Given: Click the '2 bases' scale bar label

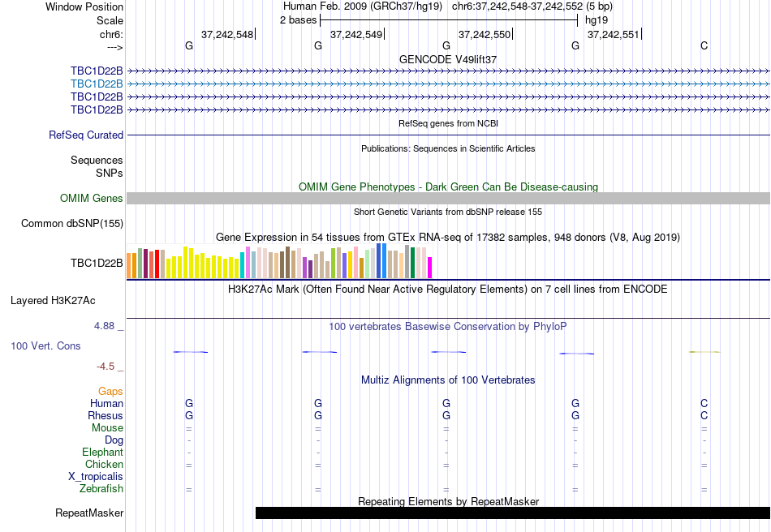Looking at the screenshot, I should coord(299,20).
